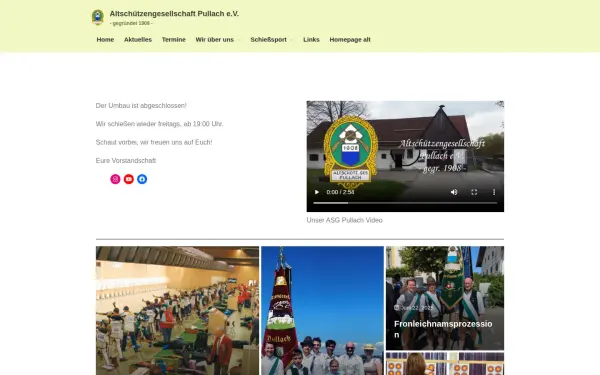Viewport: 600px width, 375px height.
Task: Click the Unser ASG Pullach Video caption
Action: tap(344, 220)
